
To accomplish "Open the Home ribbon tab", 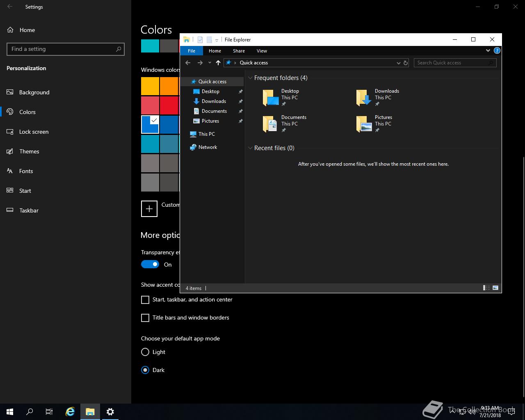I will 215,51.
